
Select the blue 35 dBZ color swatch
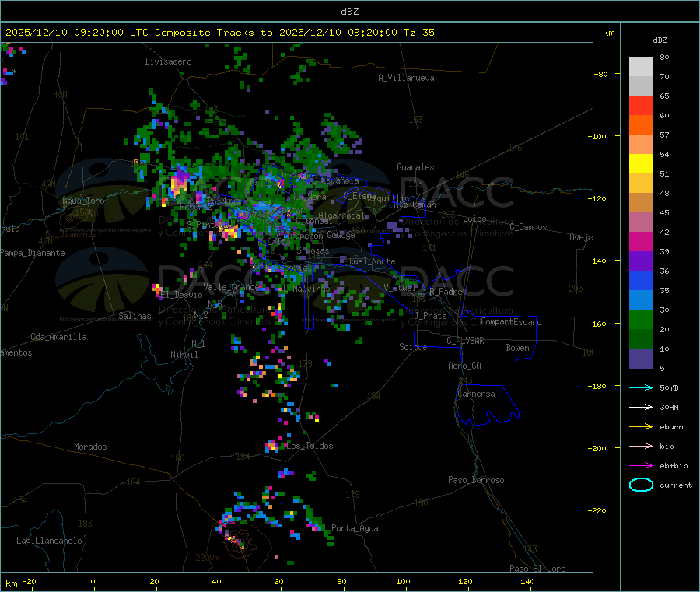pyautogui.click(x=641, y=280)
